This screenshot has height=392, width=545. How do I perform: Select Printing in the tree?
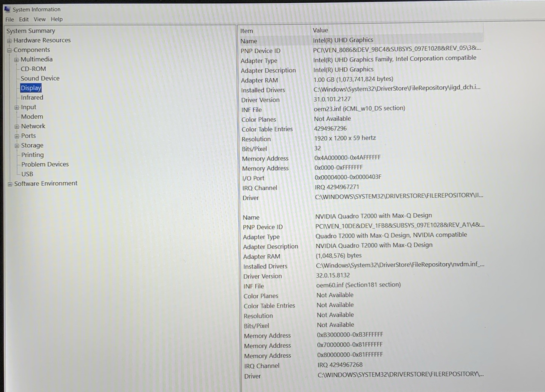[32, 155]
